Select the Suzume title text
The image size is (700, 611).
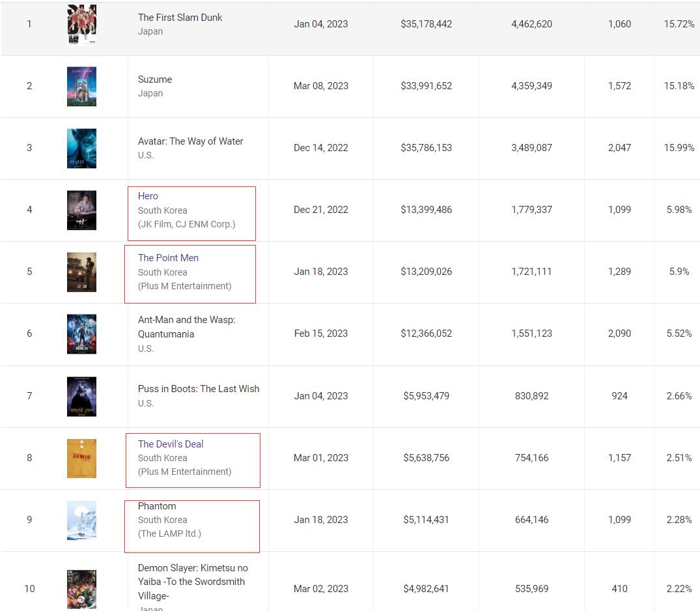click(155, 79)
